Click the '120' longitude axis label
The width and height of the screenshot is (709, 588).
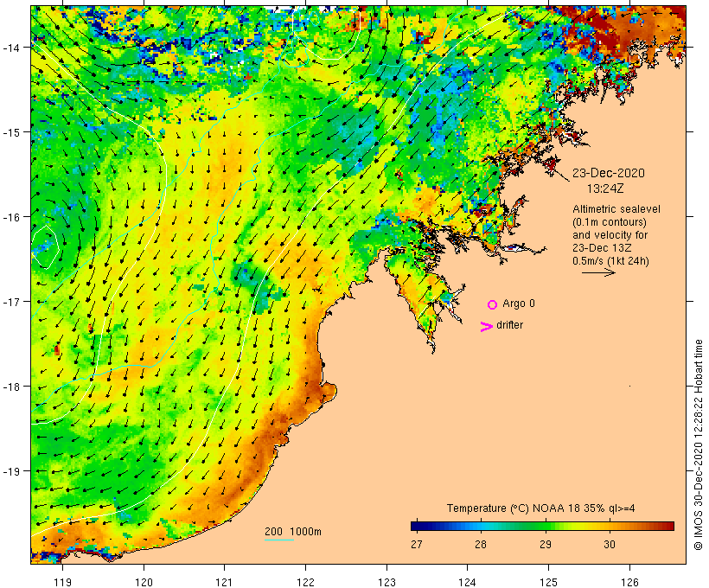click(x=144, y=582)
